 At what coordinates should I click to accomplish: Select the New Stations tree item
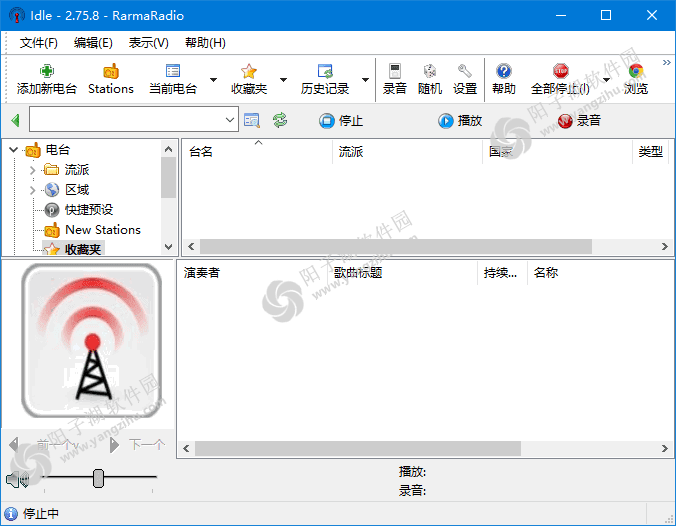pos(103,230)
